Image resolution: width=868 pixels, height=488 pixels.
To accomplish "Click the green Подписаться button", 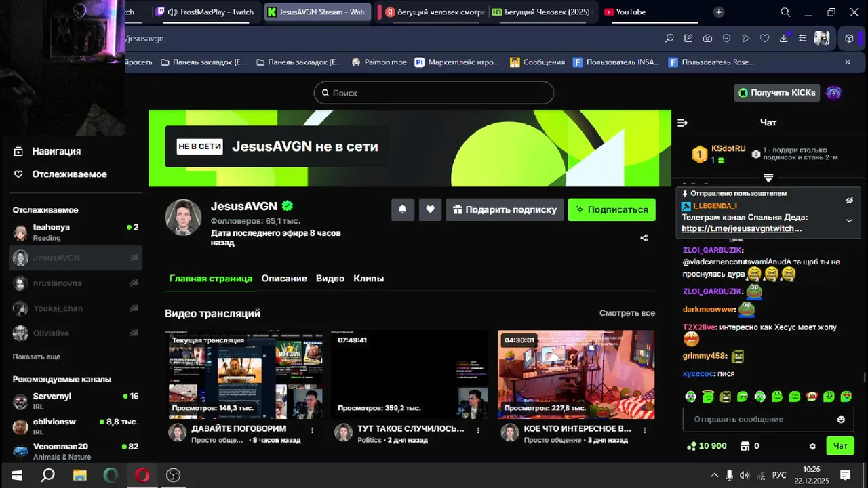I will click(x=612, y=209).
